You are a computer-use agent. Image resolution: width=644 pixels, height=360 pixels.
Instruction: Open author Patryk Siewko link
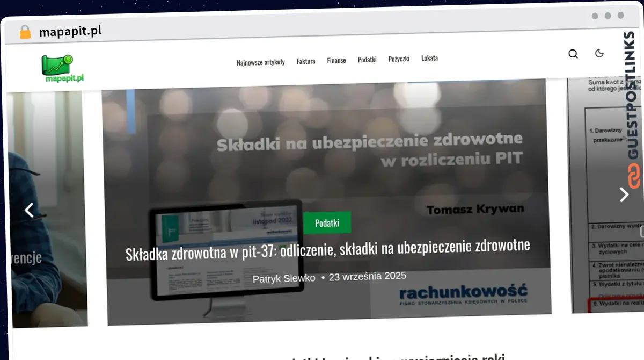[284, 278]
